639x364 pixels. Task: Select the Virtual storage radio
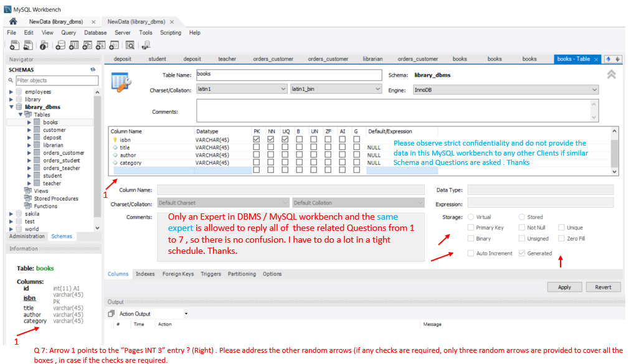pyautogui.click(x=471, y=217)
